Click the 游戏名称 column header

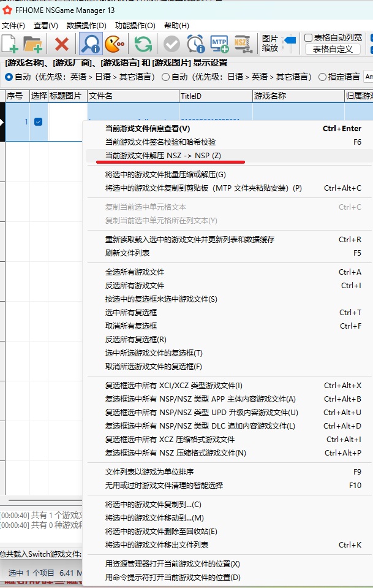pyautogui.click(x=298, y=96)
